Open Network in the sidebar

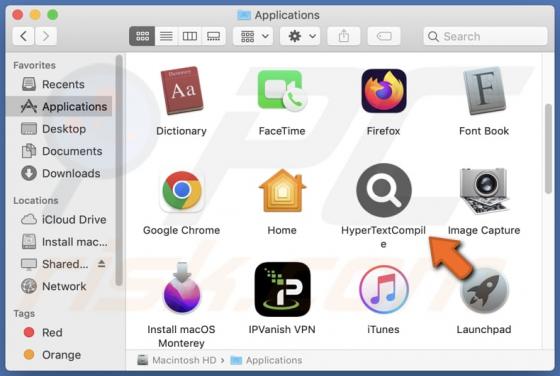pos(60,286)
